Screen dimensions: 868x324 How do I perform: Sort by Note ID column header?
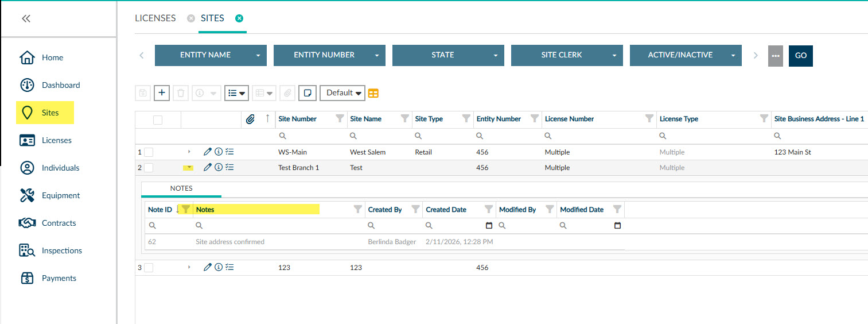(160, 210)
